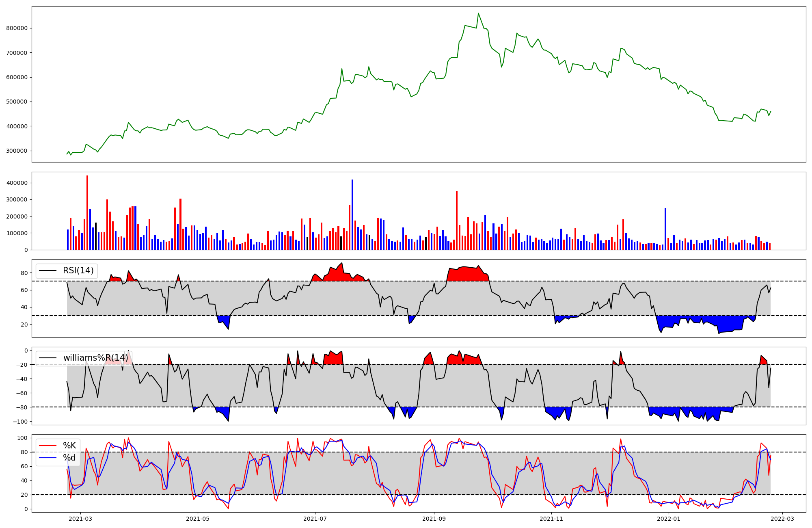Click the -100 tick on Williams %R axis

[x=19, y=422]
